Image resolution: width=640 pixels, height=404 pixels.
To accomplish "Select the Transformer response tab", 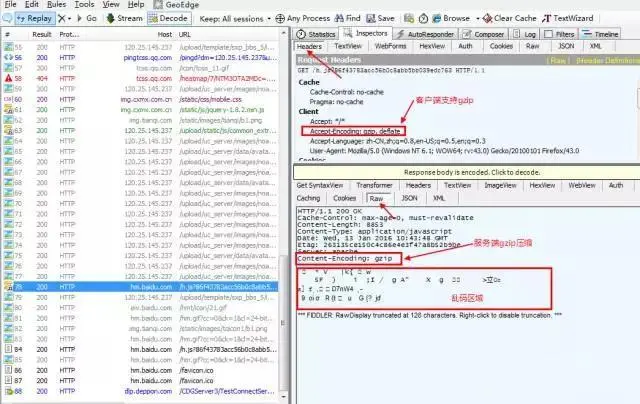I will [x=374, y=185].
